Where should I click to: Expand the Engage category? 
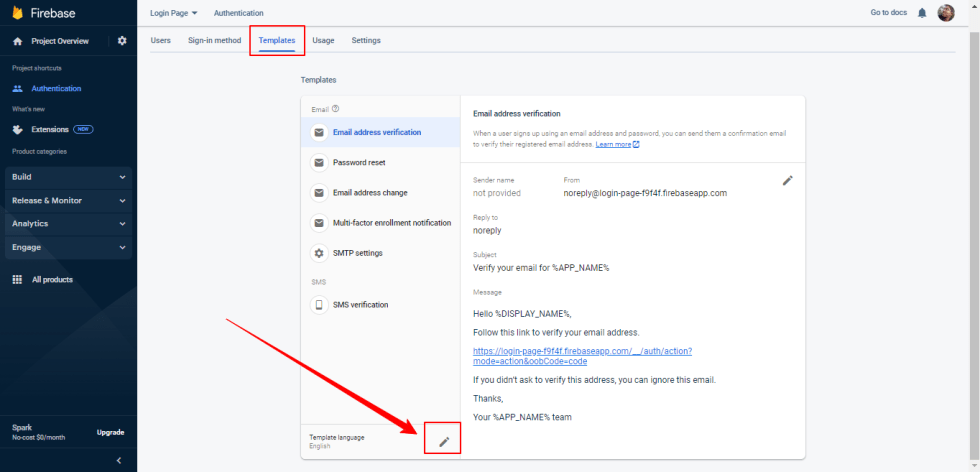pos(69,248)
